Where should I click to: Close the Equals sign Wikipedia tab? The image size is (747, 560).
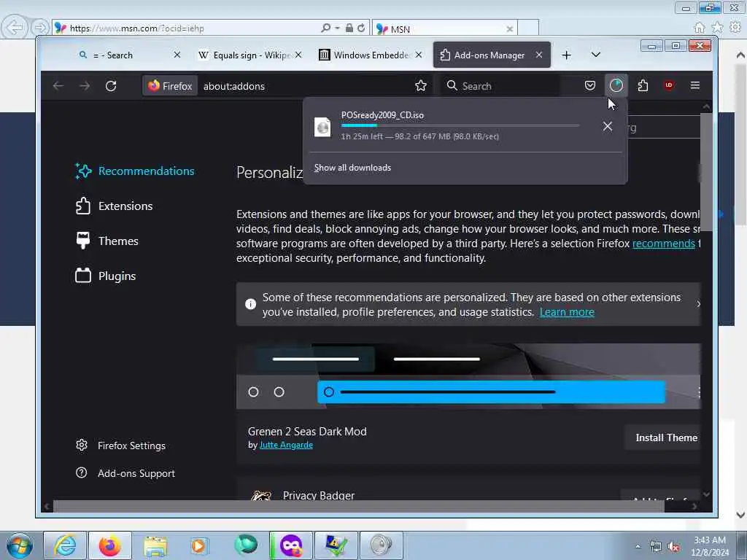[298, 55]
